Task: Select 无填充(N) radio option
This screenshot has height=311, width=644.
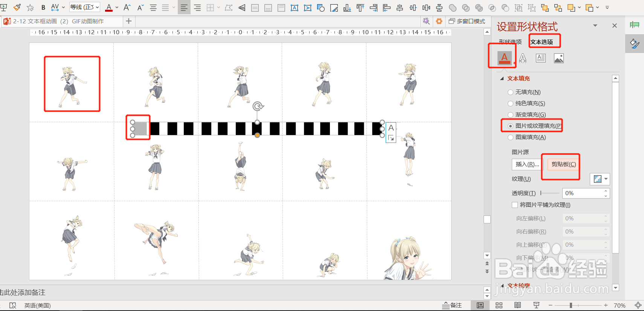Action: [x=524, y=92]
